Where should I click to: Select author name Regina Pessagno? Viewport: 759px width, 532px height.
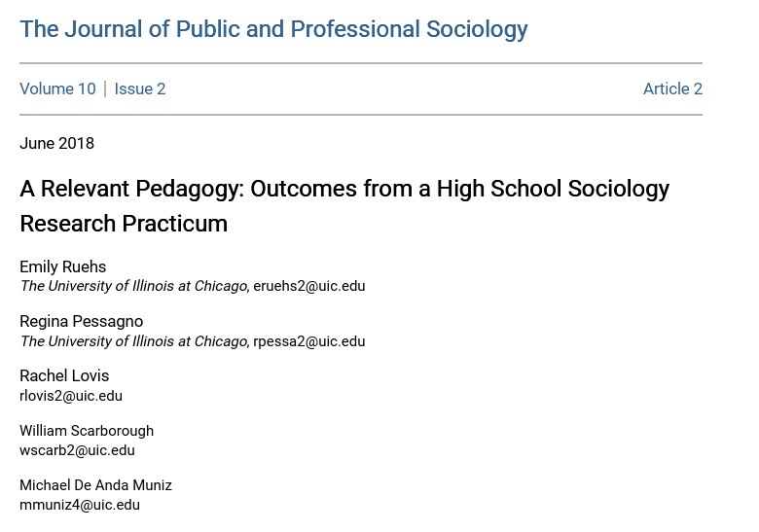(x=82, y=322)
